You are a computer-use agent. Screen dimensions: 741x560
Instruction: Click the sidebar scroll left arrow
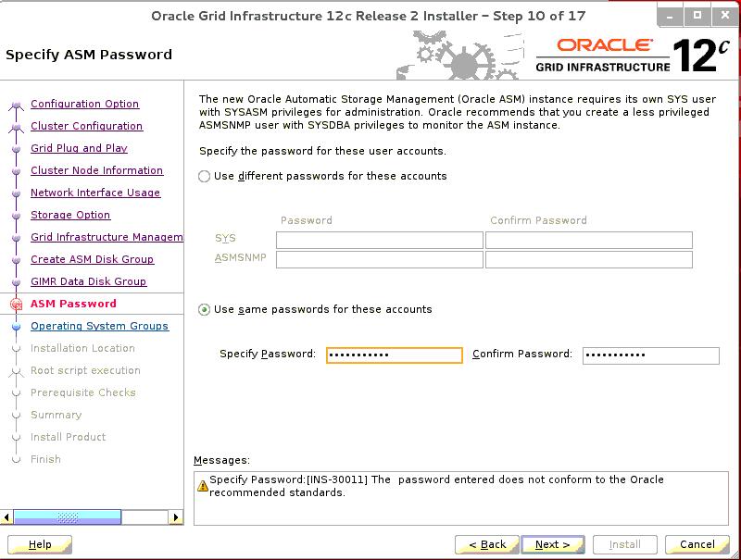coord(6,517)
